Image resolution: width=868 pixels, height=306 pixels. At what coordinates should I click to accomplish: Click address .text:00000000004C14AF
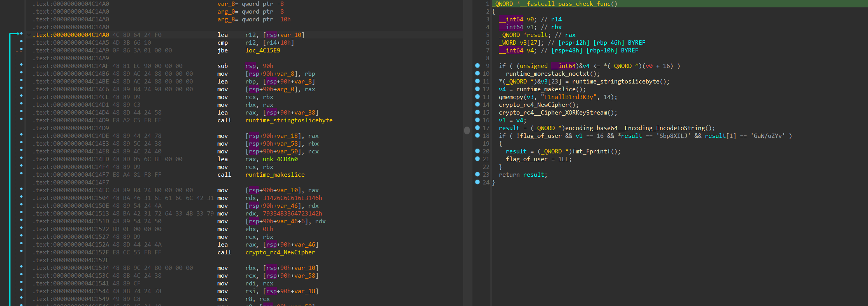point(71,66)
